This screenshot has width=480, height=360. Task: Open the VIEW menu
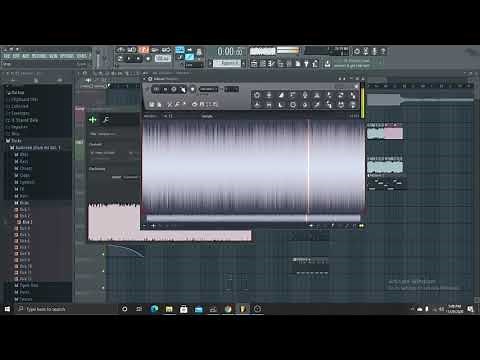coord(53,56)
